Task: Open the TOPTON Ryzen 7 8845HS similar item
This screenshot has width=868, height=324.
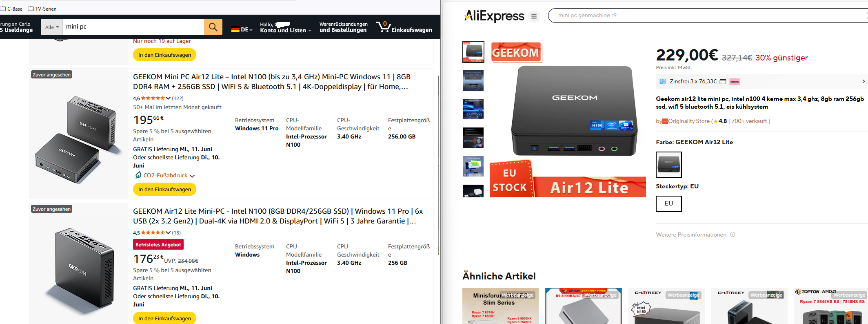Action: coord(831,306)
